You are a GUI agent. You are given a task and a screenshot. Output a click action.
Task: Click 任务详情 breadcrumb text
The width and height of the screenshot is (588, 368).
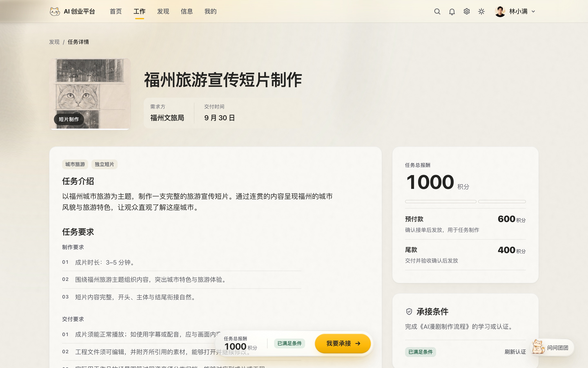(x=78, y=42)
